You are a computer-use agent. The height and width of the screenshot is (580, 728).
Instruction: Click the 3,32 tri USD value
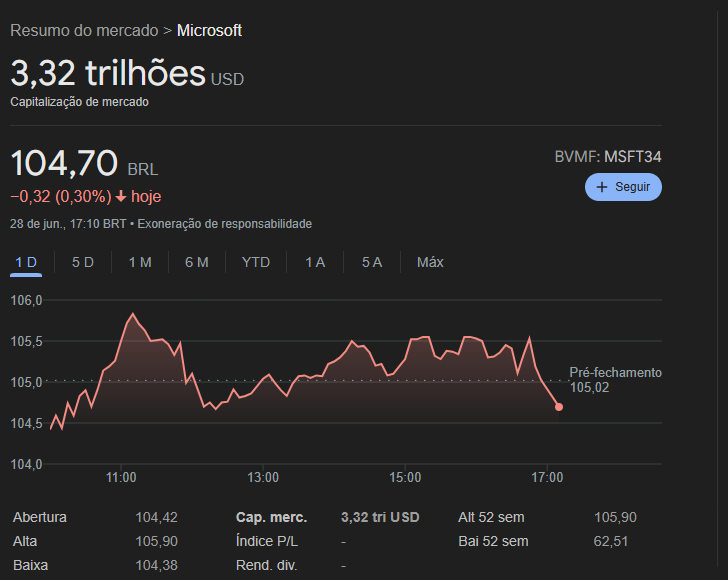click(x=380, y=517)
